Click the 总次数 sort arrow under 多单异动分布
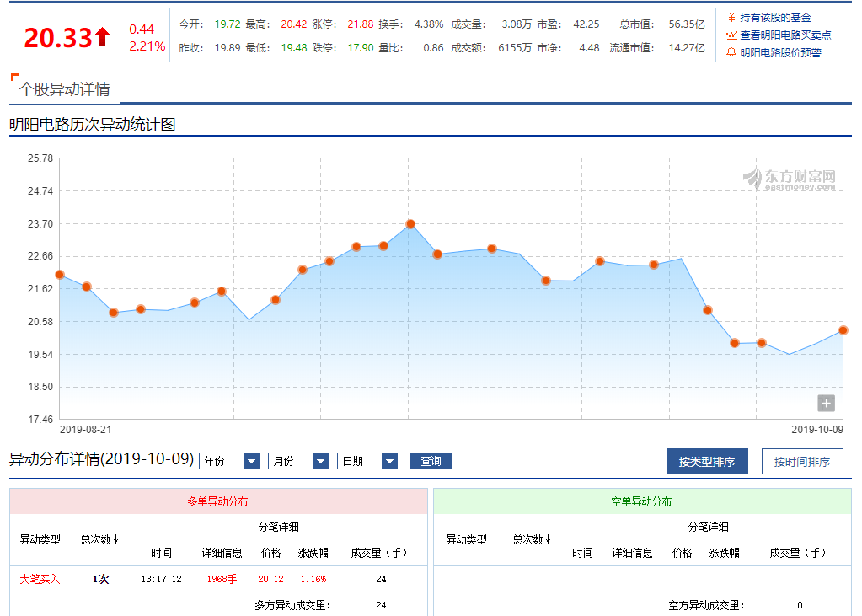862x616 pixels. coord(116,539)
